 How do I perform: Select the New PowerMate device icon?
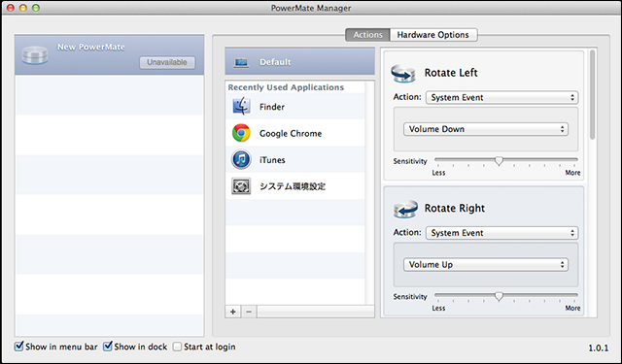click(x=35, y=55)
